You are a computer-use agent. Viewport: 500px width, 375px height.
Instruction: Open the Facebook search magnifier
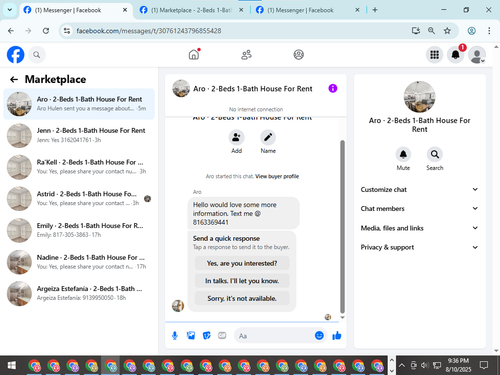pos(37,55)
